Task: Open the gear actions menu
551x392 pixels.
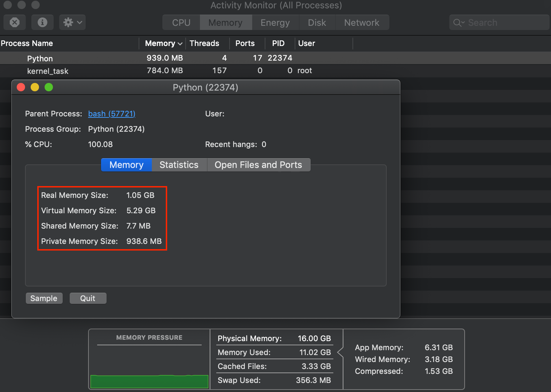Action: (72, 23)
